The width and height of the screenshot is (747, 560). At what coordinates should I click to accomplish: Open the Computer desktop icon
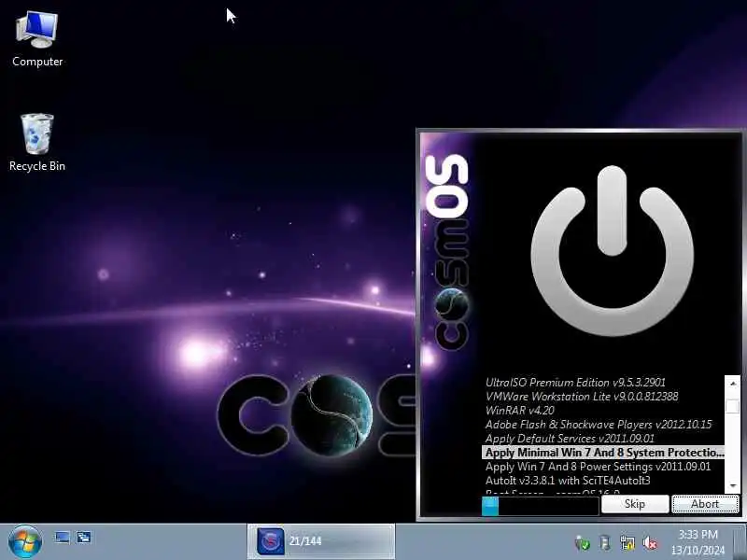click(37, 39)
